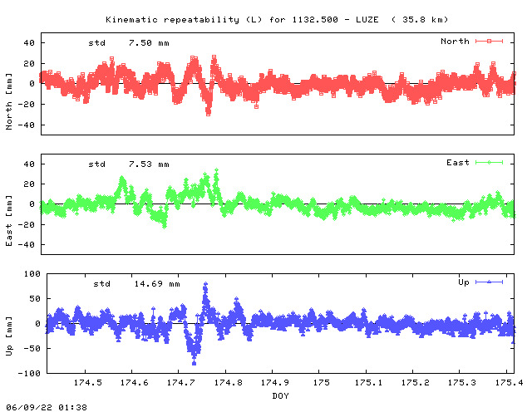532x412 pixels.
Task: Click x-axis tick label 174.6
Action: pyautogui.click(x=135, y=383)
